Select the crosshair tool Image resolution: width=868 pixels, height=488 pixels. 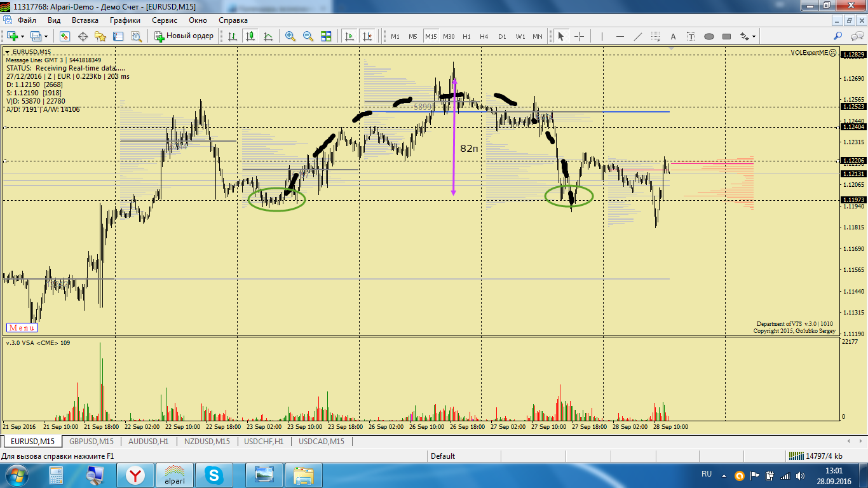click(579, 36)
